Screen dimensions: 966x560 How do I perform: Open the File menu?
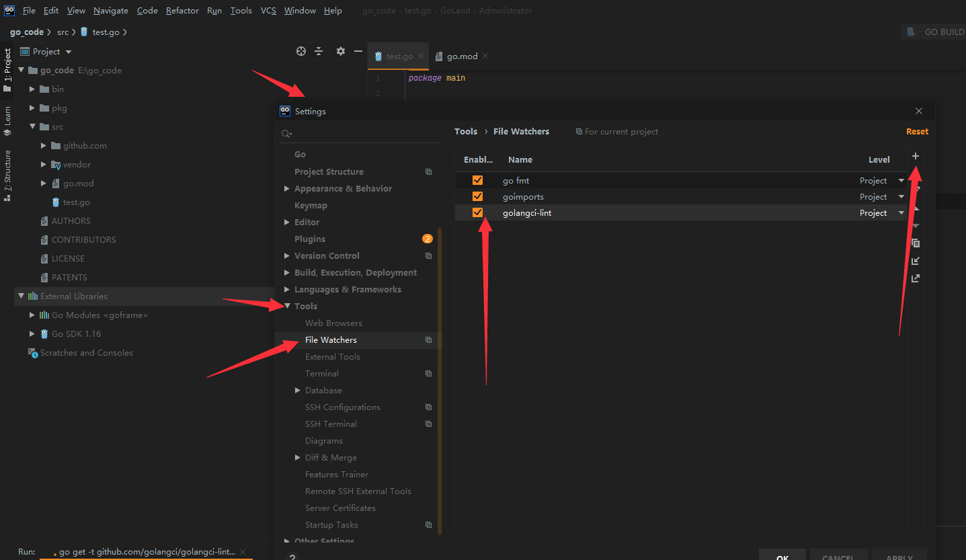(x=29, y=10)
